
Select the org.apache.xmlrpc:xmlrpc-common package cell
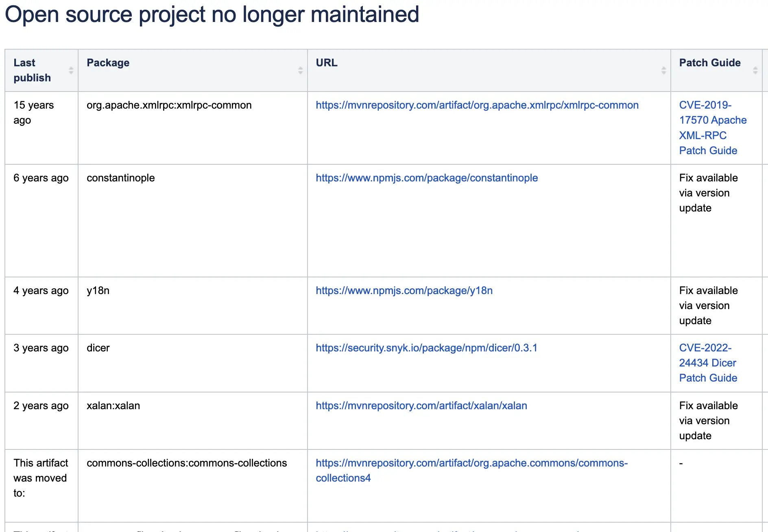193,128
